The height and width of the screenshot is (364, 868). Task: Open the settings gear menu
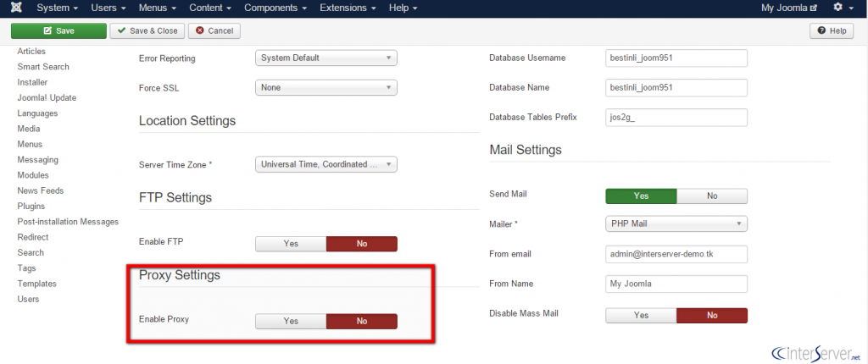pyautogui.click(x=843, y=8)
